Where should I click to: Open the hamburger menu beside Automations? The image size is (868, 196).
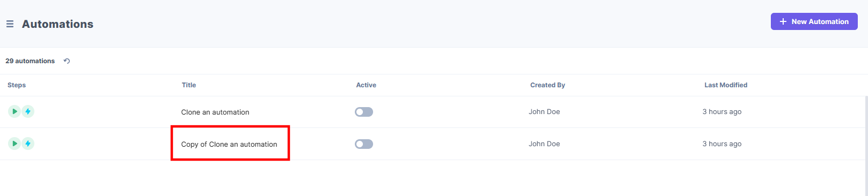coord(10,24)
